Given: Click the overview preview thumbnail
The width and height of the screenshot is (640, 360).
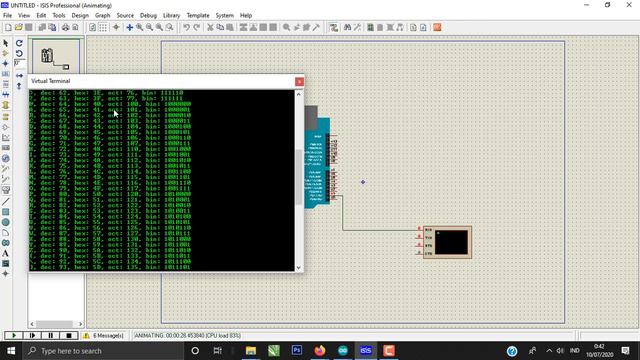Looking at the screenshot, I should pos(56,56).
